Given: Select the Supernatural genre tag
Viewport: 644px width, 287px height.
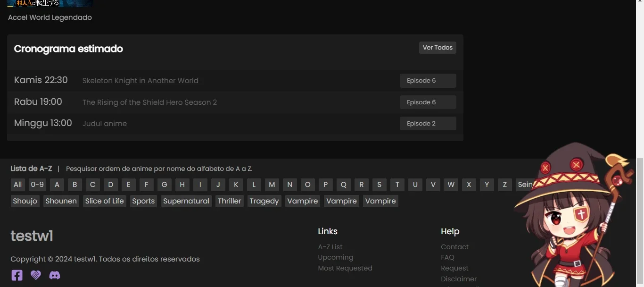Looking at the screenshot, I should point(186,201).
